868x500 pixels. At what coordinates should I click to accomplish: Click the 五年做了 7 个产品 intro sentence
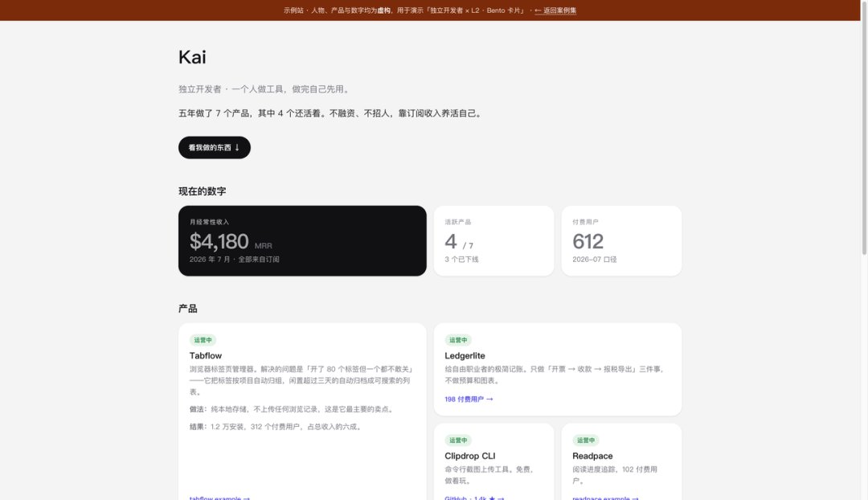(331, 113)
